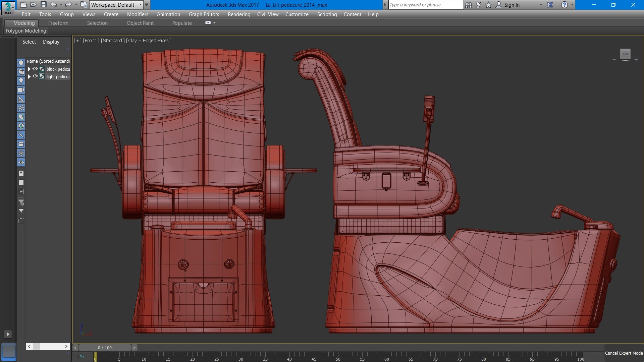Screen dimensions: 644x362
Task: Switch to the Object Paint ribbon tab
Action: pos(140,23)
